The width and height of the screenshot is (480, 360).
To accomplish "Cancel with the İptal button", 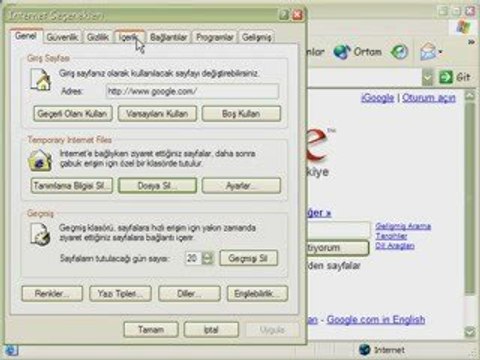I will [211, 330].
